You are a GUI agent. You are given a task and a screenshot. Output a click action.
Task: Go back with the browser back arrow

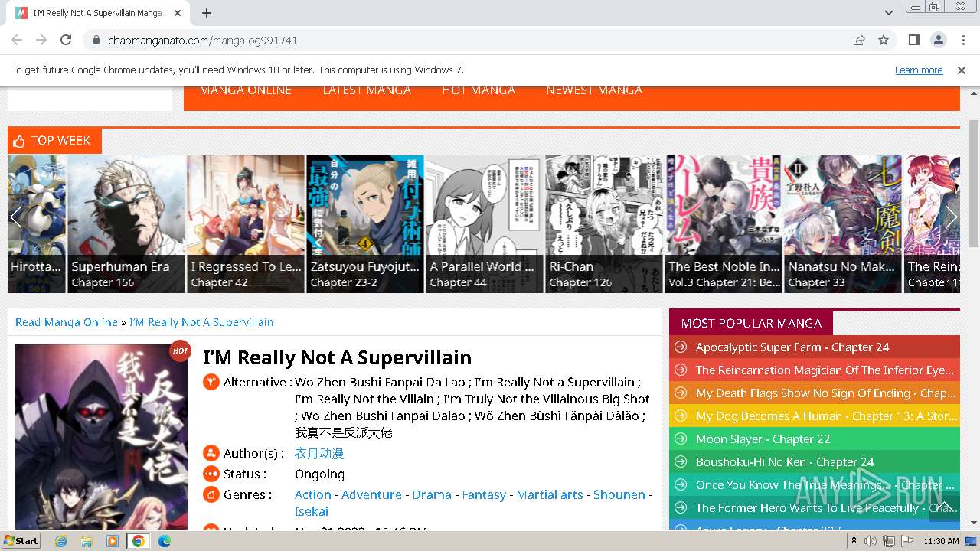click(17, 40)
